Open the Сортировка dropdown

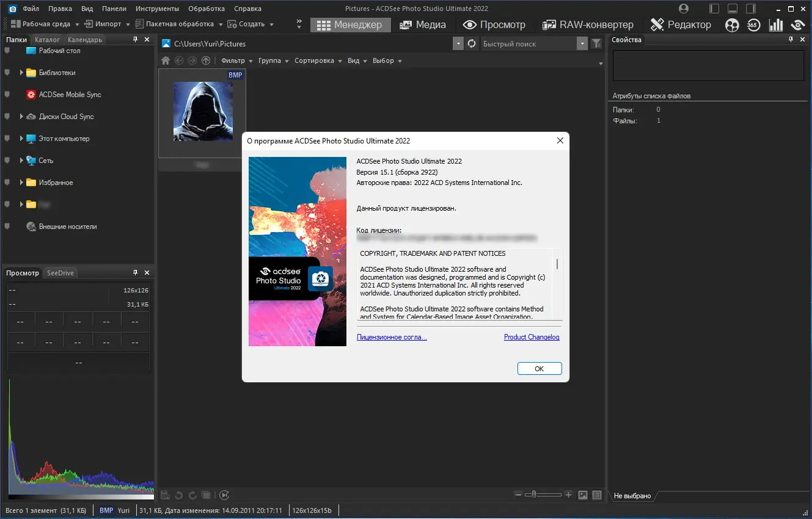(x=317, y=60)
